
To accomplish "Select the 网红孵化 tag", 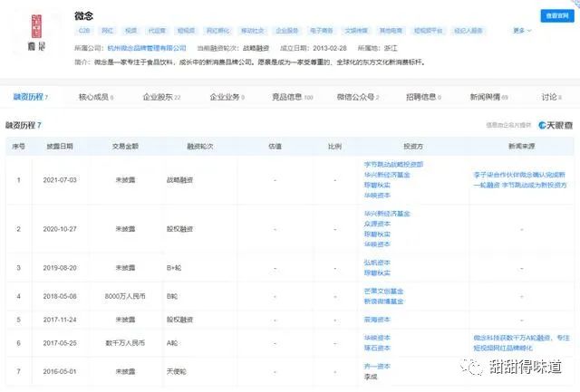I will point(217,31).
